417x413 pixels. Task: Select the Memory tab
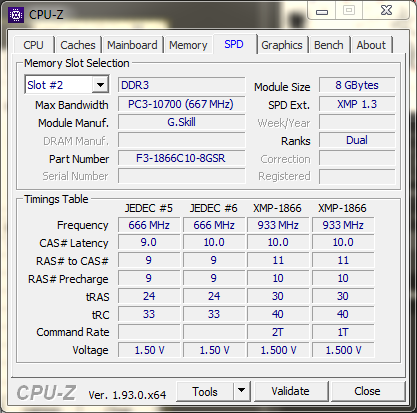[188, 45]
